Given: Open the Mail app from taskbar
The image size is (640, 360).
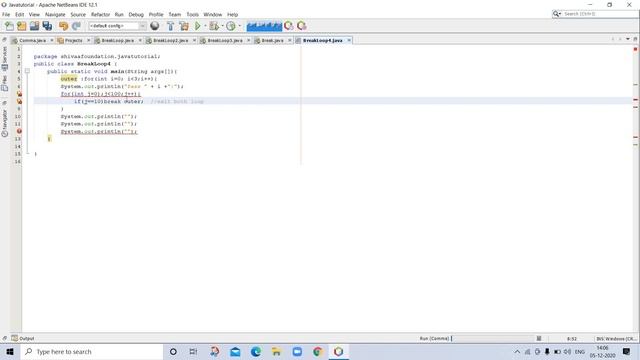Looking at the screenshot, I should click(x=236, y=351).
